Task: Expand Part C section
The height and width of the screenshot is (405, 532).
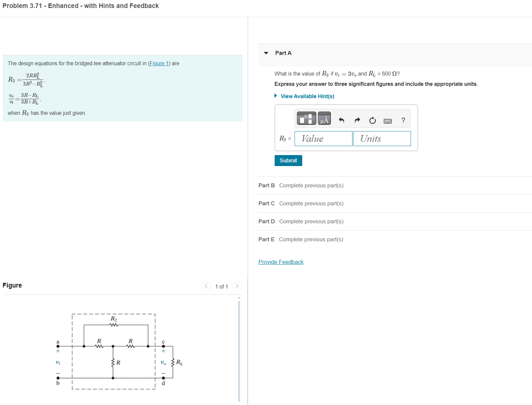Action: tap(266, 203)
